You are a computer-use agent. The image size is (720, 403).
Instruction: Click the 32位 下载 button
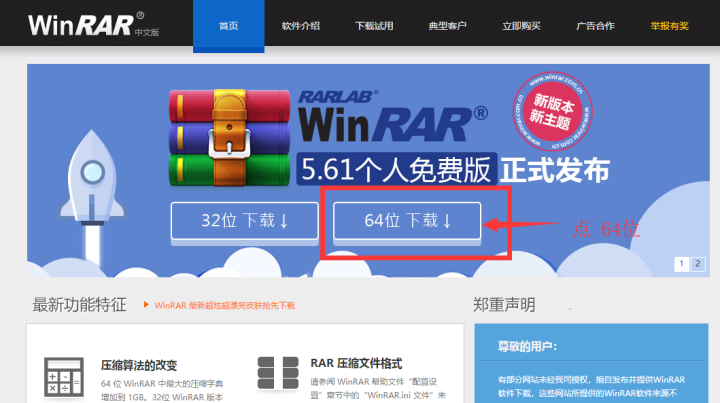click(x=245, y=221)
